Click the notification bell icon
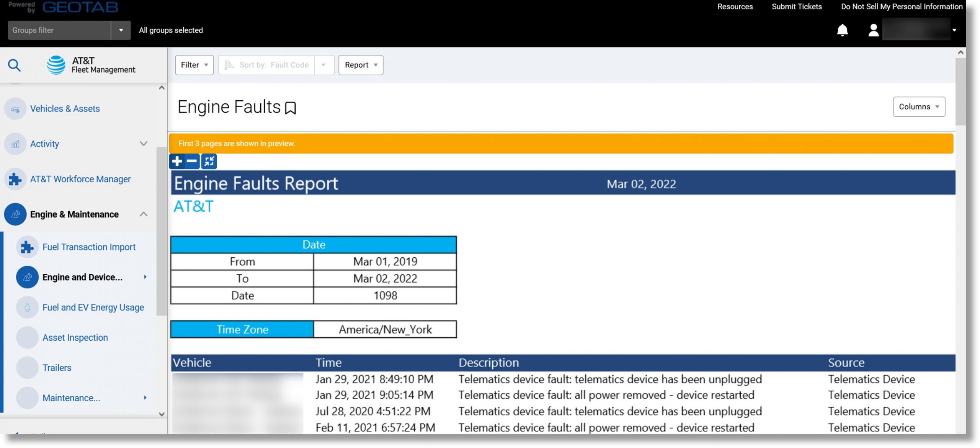 pyautogui.click(x=841, y=29)
